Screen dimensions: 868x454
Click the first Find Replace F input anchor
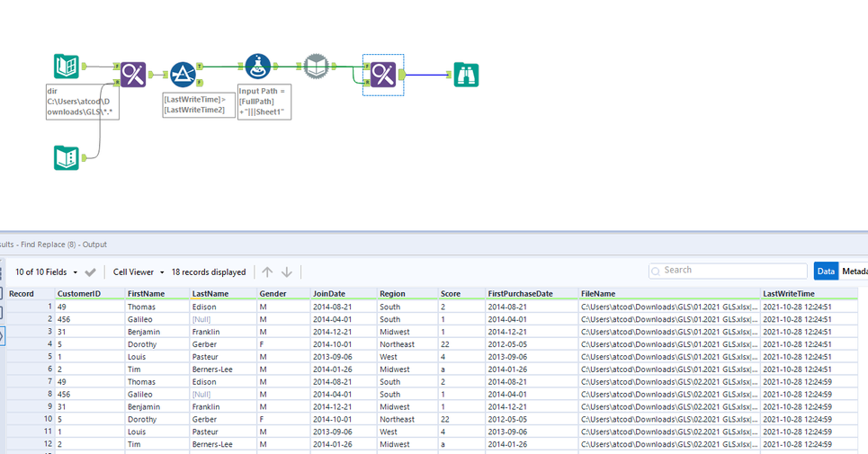pyautogui.click(x=117, y=67)
